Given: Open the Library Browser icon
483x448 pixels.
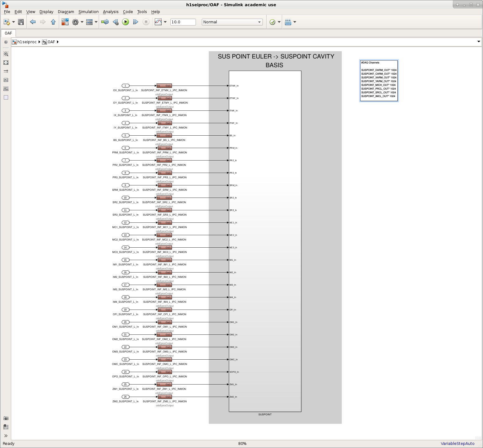Looking at the screenshot, I should pos(65,22).
